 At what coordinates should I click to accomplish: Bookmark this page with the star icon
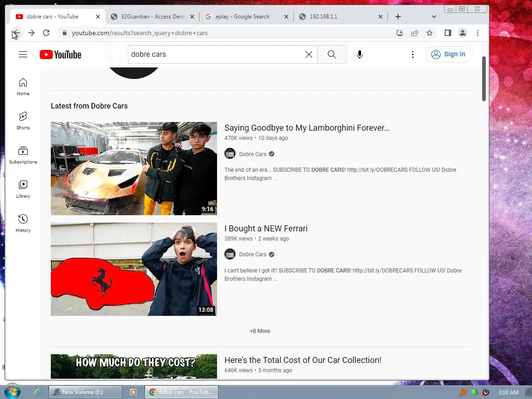tap(429, 33)
